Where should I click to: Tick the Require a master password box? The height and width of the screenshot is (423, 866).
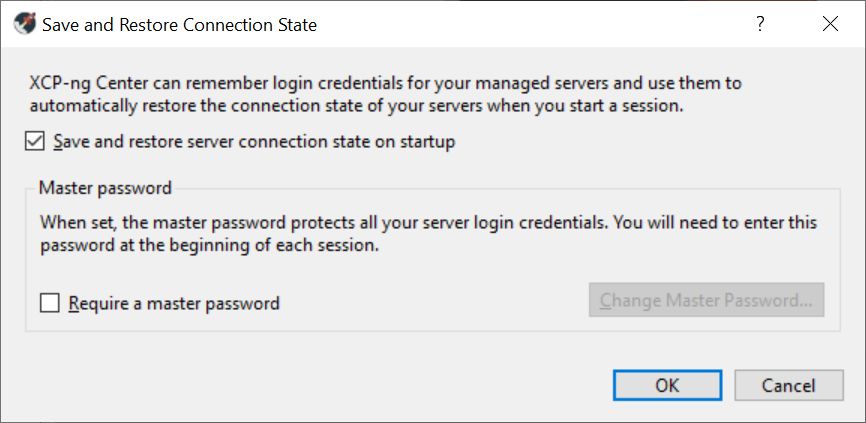click(x=50, y=302)
